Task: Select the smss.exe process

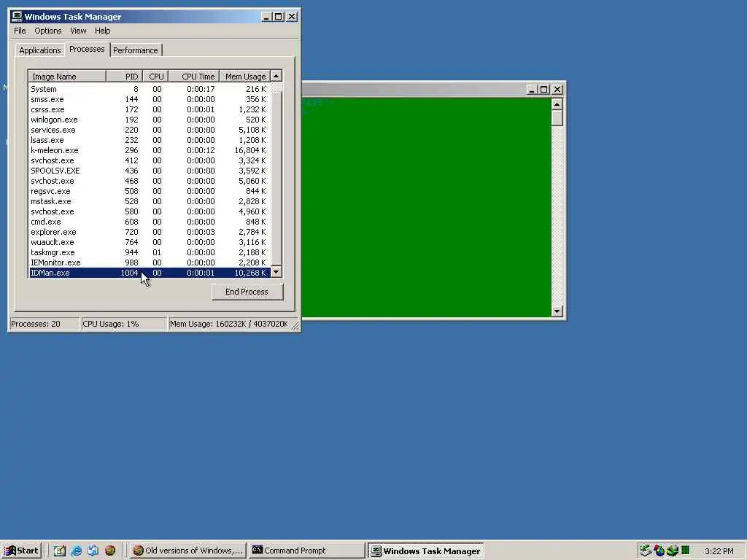Action: click(149, 99)
